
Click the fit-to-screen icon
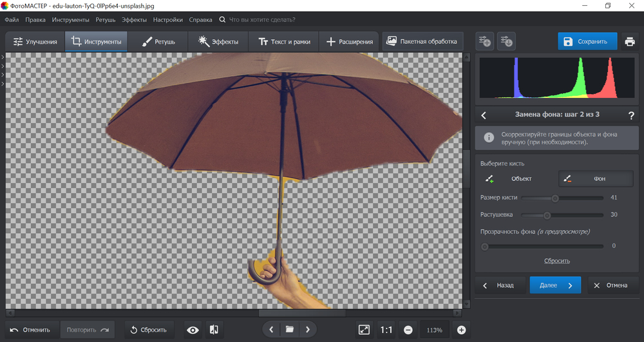365,330
